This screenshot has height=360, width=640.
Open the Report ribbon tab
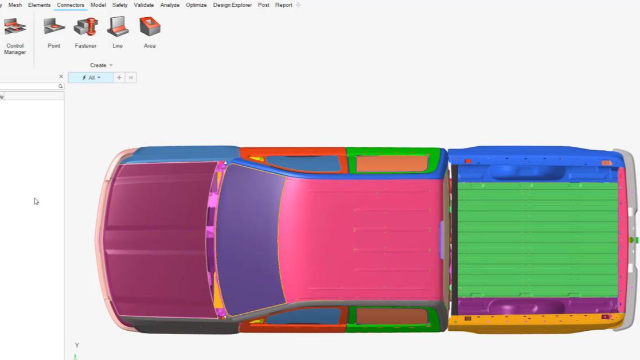coord(284,5)
